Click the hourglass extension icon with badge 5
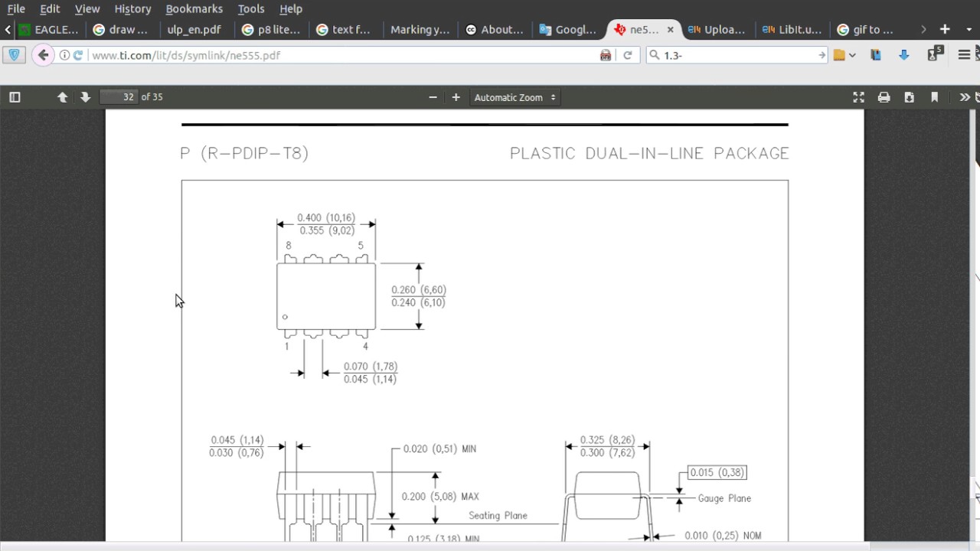 pos(935,54)
